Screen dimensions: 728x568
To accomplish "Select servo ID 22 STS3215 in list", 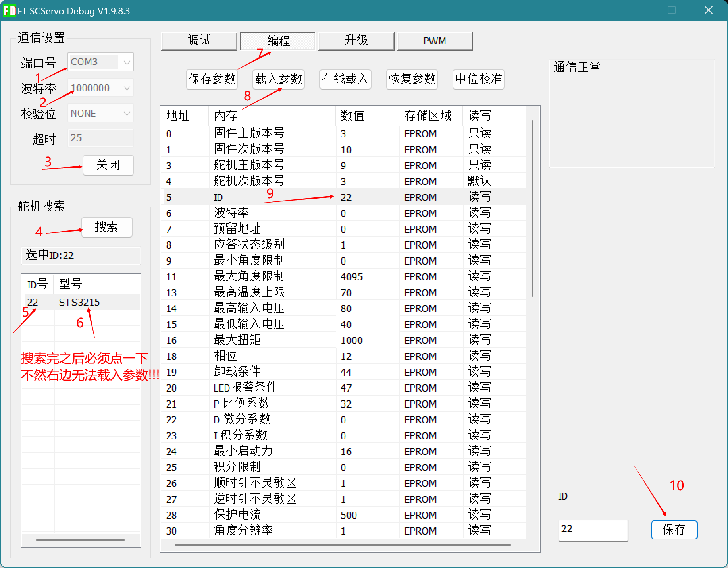I will click(x=79, y=302).
